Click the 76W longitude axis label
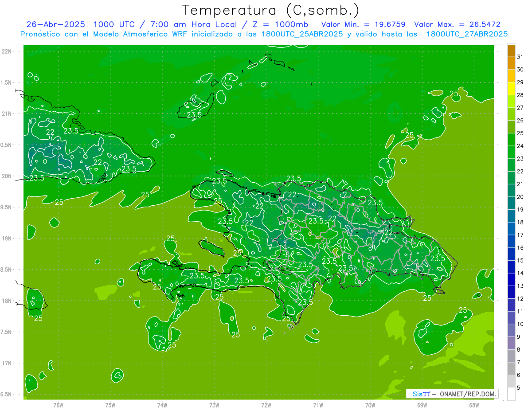Viewport: 532px width, 411px height. pyautogui.click(x=58, y=405)
